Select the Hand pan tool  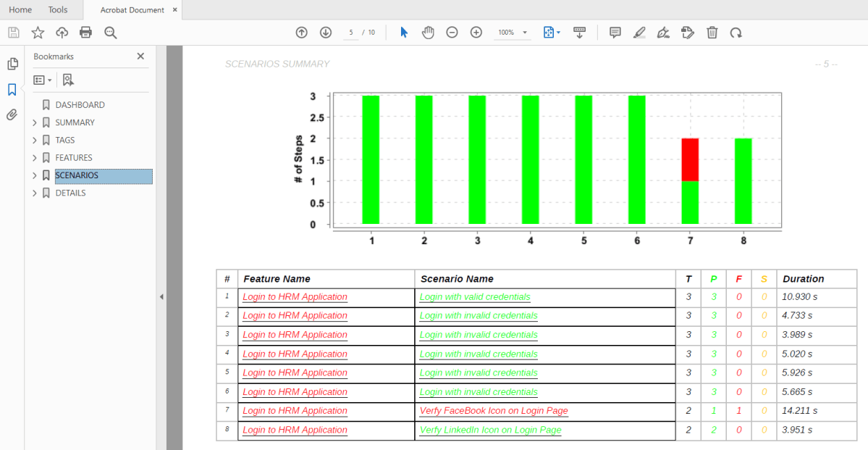(428, 33)
